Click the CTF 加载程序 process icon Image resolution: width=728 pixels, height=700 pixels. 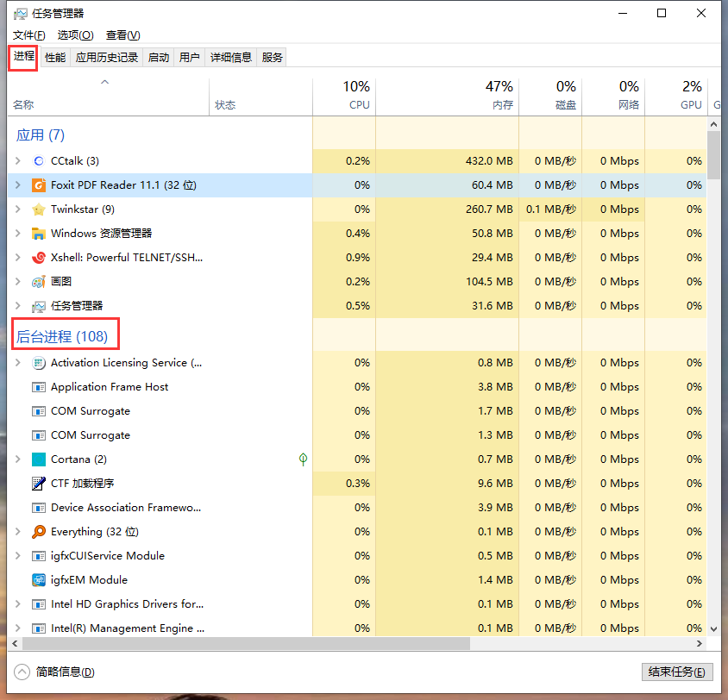[x=38, y=483]
